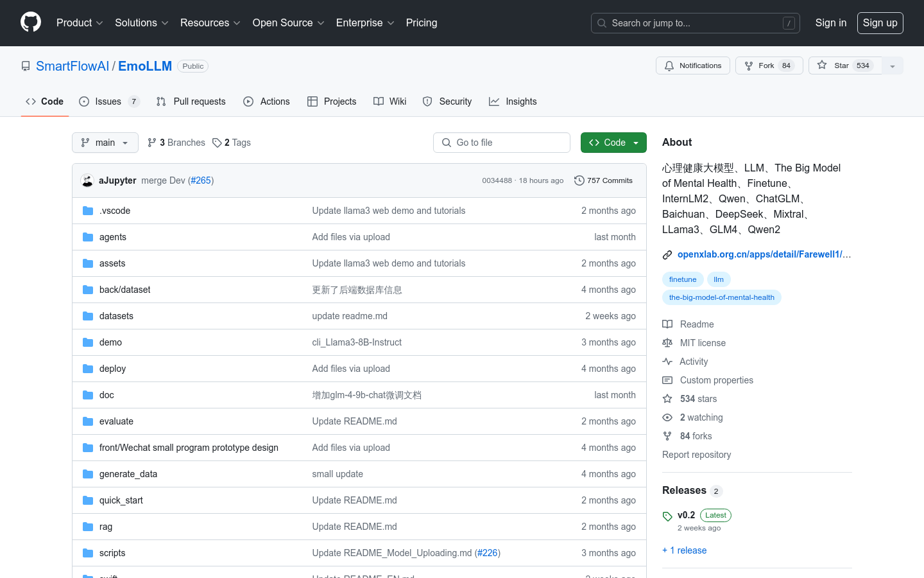Click the Activity pulse icon

coord(667,362)
